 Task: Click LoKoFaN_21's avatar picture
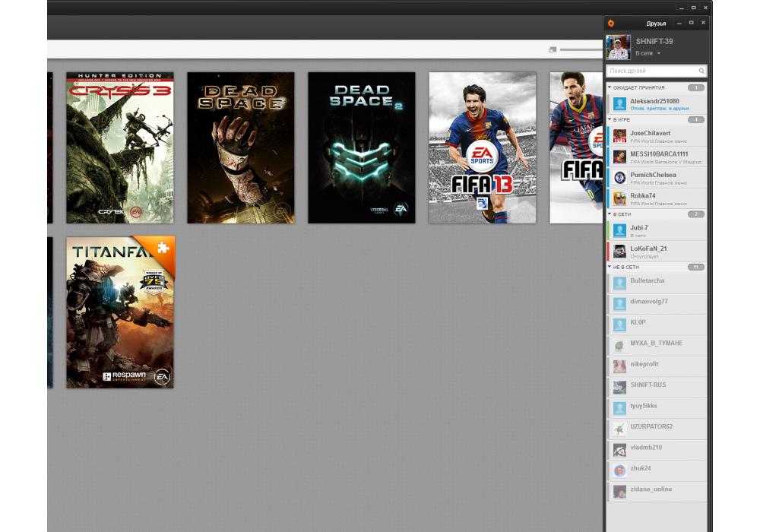coord(619,251)
